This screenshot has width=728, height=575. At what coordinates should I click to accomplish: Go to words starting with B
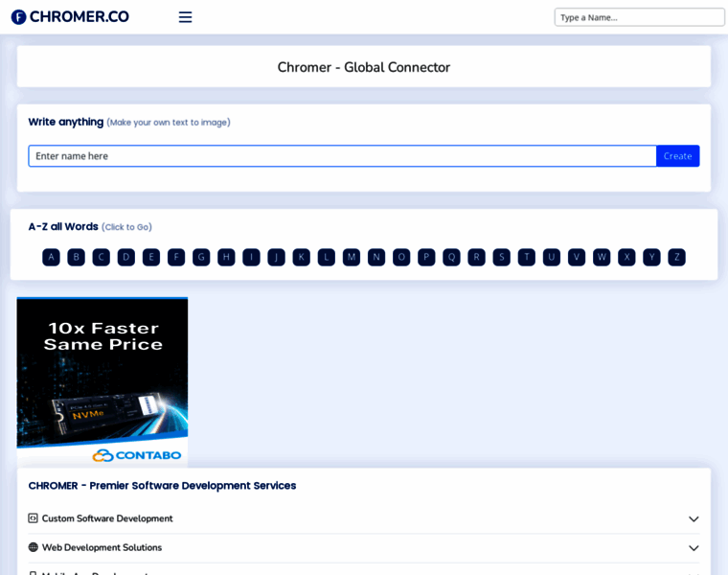click(x=76, y=257)
